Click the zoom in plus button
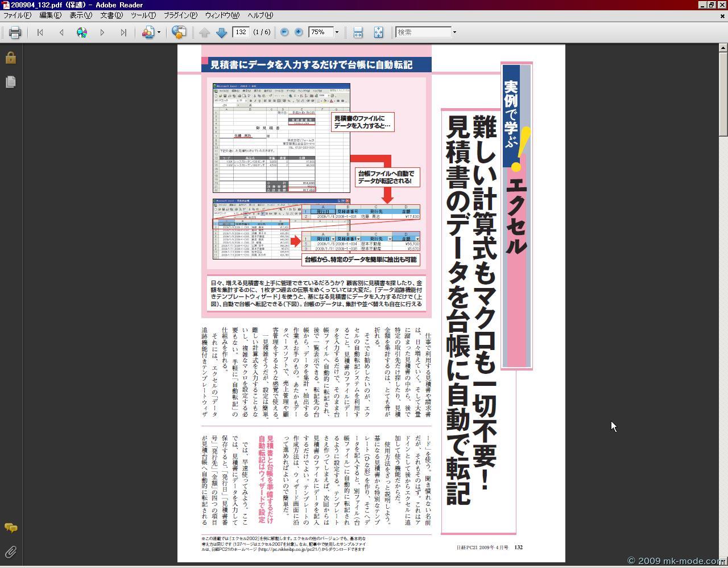The height and width of the screenshot is (568, 728). 299,32
